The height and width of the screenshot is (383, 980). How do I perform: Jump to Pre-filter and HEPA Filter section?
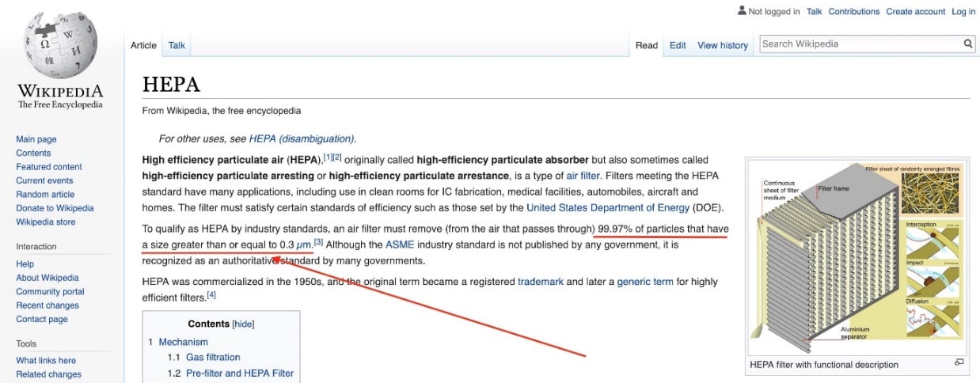240,374
